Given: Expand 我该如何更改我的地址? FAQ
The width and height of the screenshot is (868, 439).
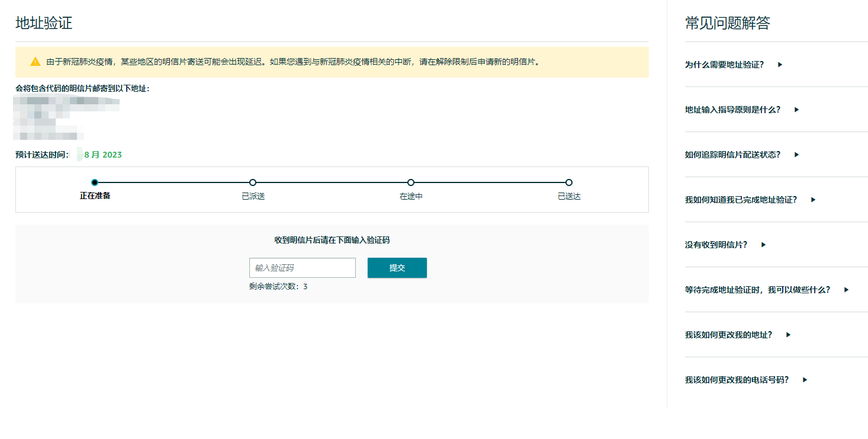Looking at the screenshot, I should [x=738, y=335].
